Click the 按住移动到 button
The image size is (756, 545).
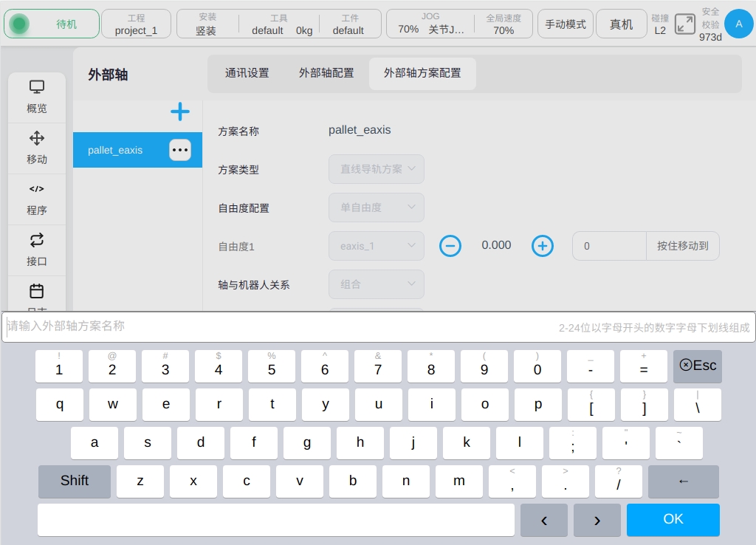[683, 246]
